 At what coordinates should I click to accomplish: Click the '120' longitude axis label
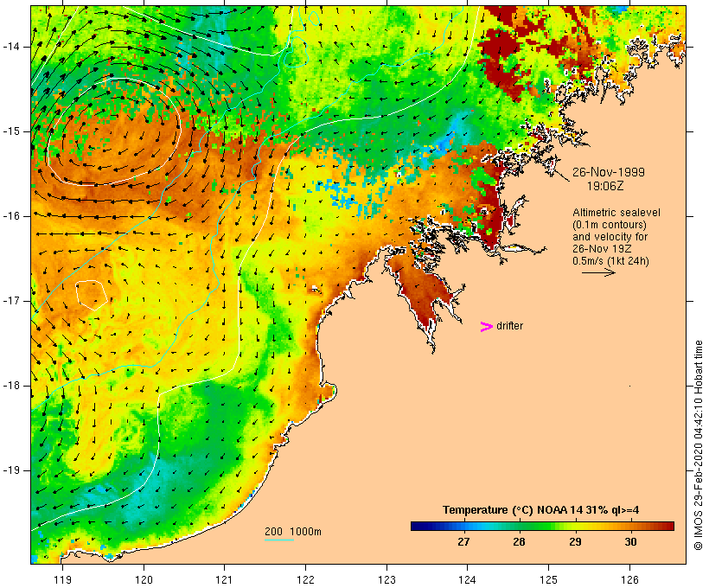click(144, 579)
